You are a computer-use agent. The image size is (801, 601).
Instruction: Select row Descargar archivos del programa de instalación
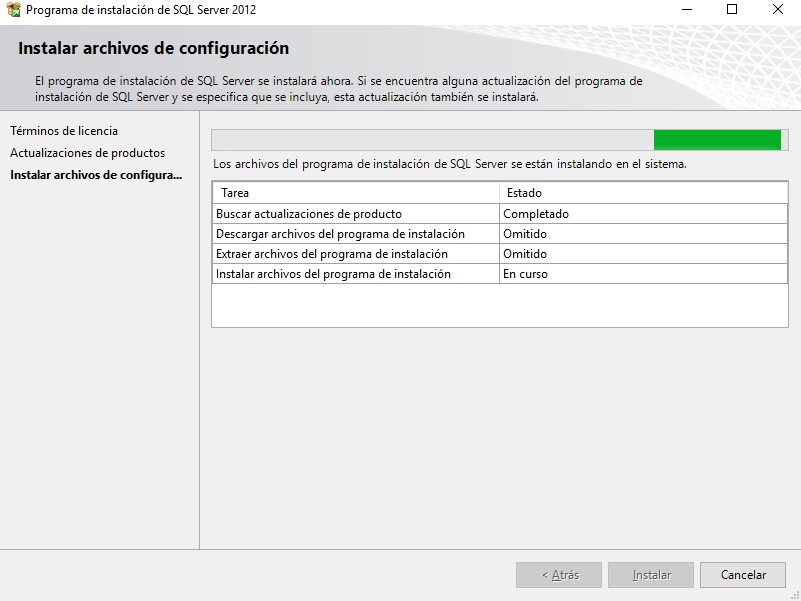500,234
